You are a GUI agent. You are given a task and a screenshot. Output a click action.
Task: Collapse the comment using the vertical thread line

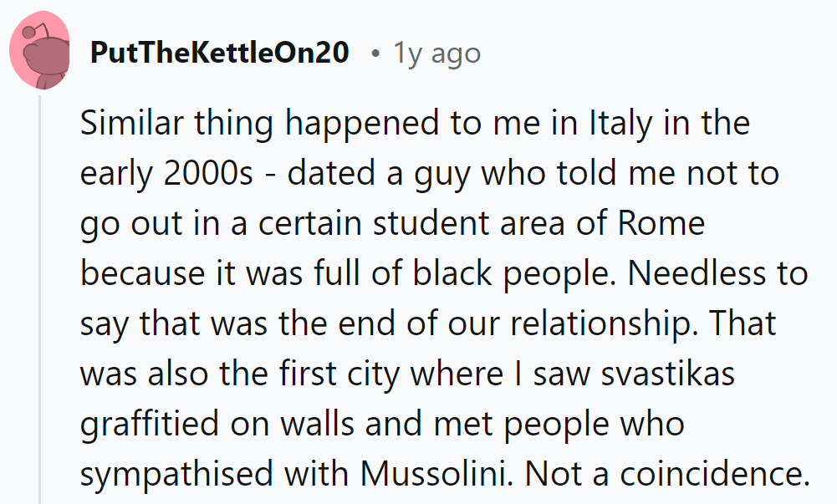click(38, 293)
